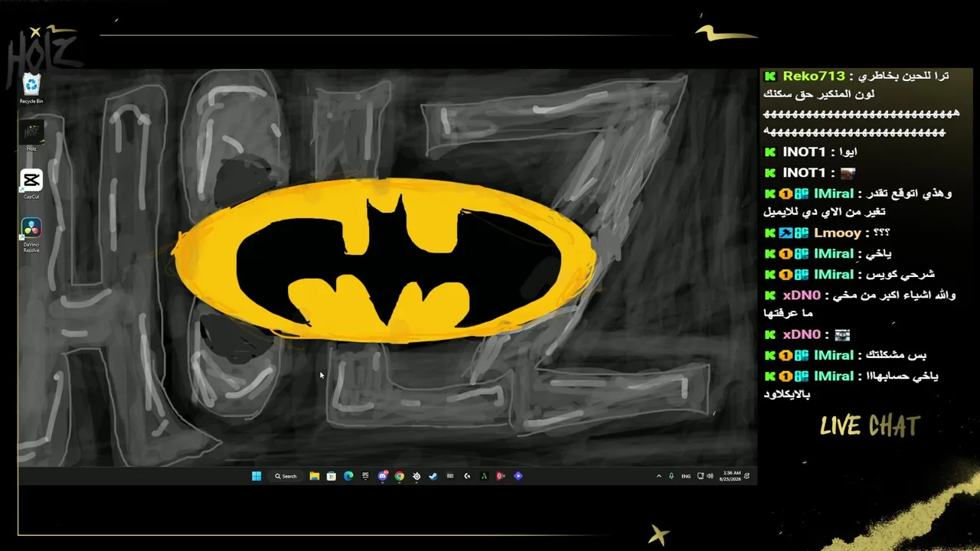Image resolution: width=980 pixels, height=551 pixels.
Task: Open the purple play-button taskbar app
Action: pyautogui.click(x=518, y=476)
